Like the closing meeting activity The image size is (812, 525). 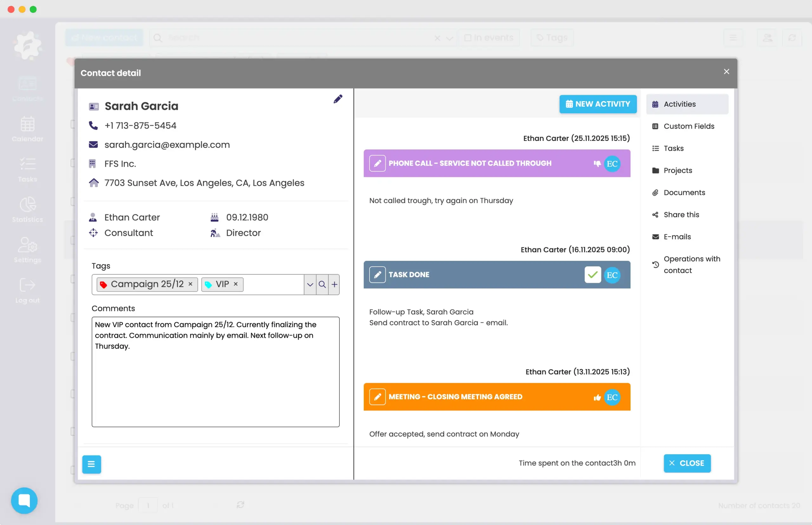pyautogui.click(x=597, y=397)
